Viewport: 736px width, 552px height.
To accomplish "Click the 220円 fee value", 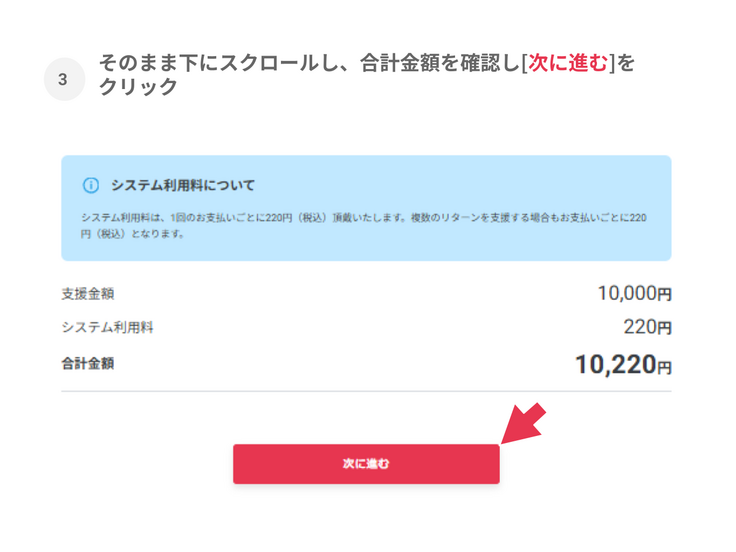I will coord(647,328).
